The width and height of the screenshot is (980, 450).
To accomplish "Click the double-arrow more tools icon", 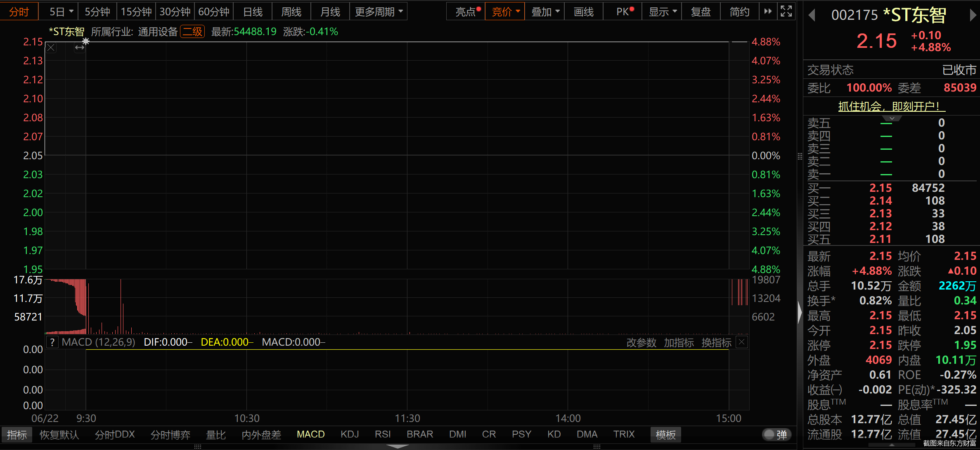I will coord(768,12).
